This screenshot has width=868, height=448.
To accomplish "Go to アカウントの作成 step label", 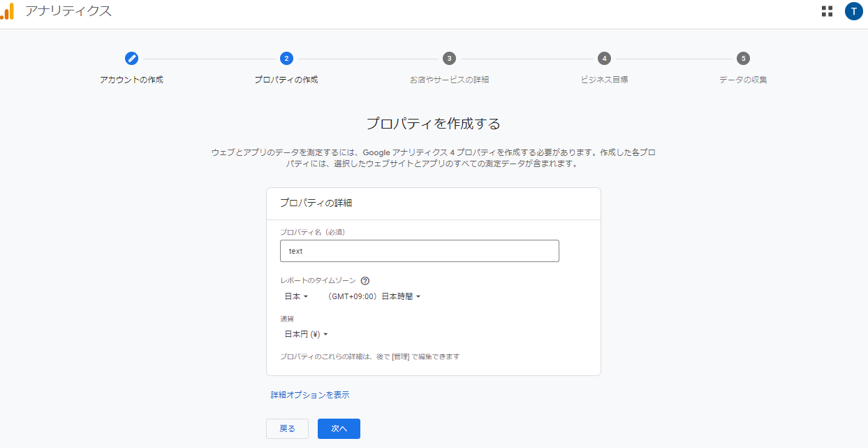I will [x=131, y=80].
